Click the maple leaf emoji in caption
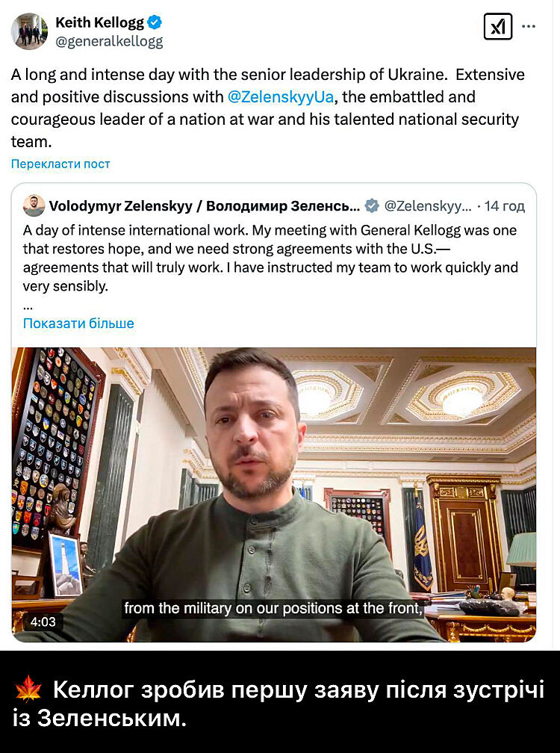Screen dimensions: 560x753 28,688
